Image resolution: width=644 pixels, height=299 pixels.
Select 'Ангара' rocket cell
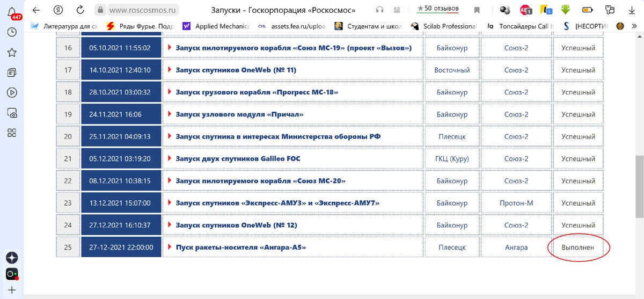pyautogui.click(x=516, y=247)
